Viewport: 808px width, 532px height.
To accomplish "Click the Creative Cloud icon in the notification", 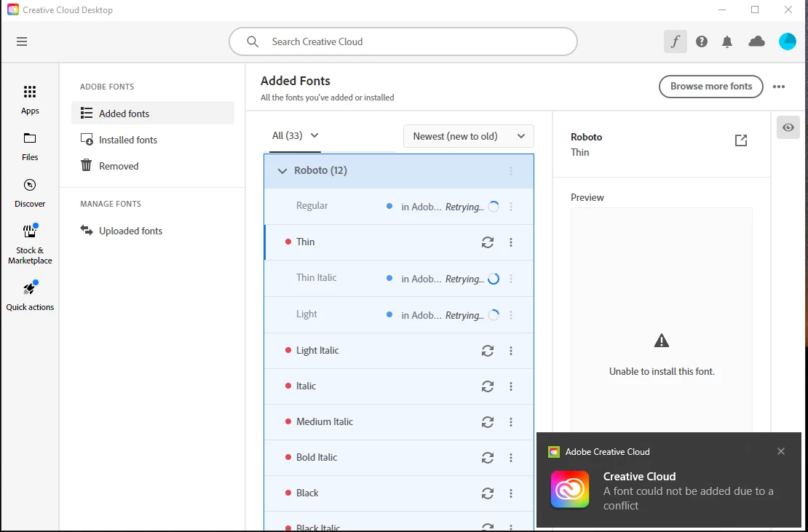I will [569, 489].
